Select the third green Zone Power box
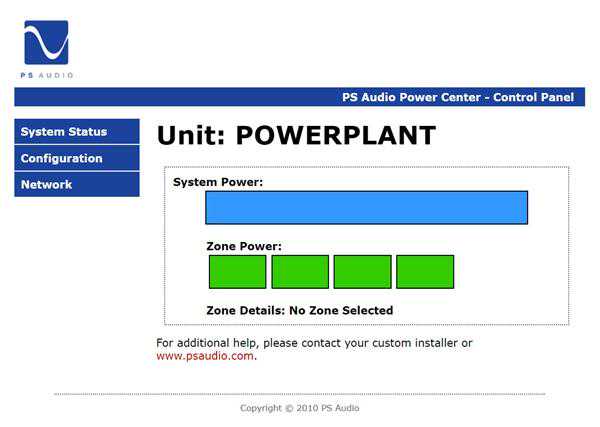Viewport: 600px width, 427px height. (362, 272)
